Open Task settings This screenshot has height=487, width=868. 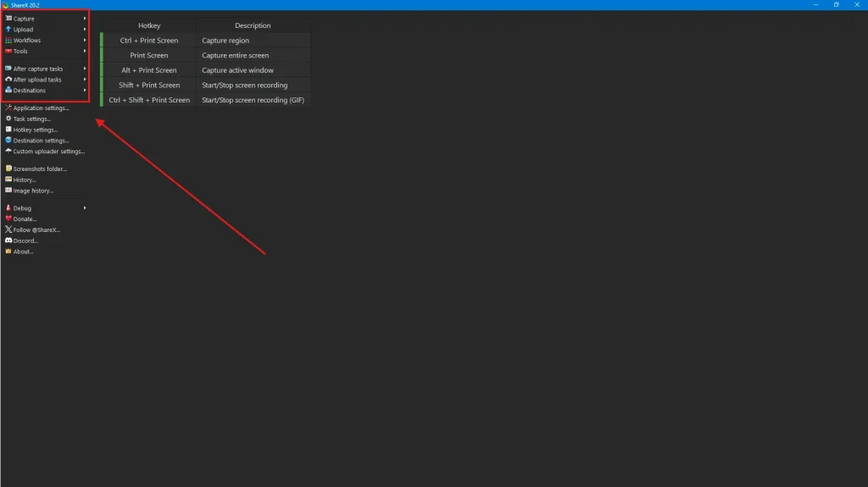[x=32, y=119]
